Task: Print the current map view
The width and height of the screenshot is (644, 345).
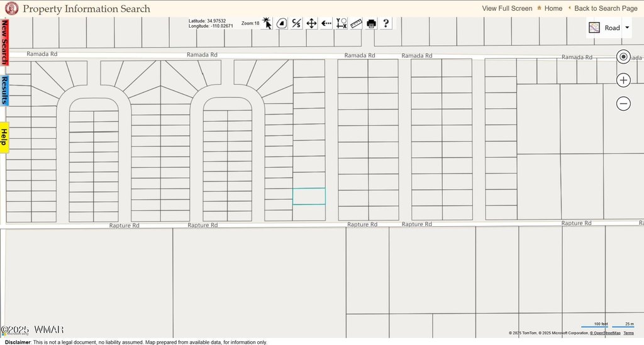Action: point(371,23)
